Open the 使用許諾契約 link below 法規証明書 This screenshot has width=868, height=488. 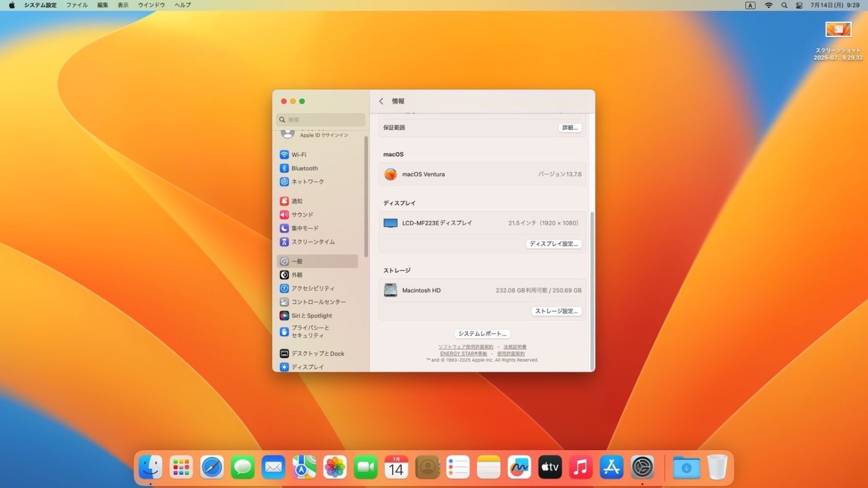tap(511, 354)
